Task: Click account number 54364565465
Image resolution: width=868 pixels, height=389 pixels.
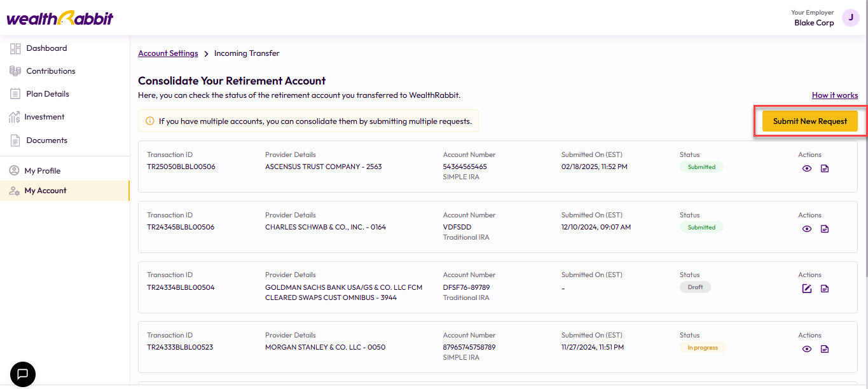Action: click(465, 167)
